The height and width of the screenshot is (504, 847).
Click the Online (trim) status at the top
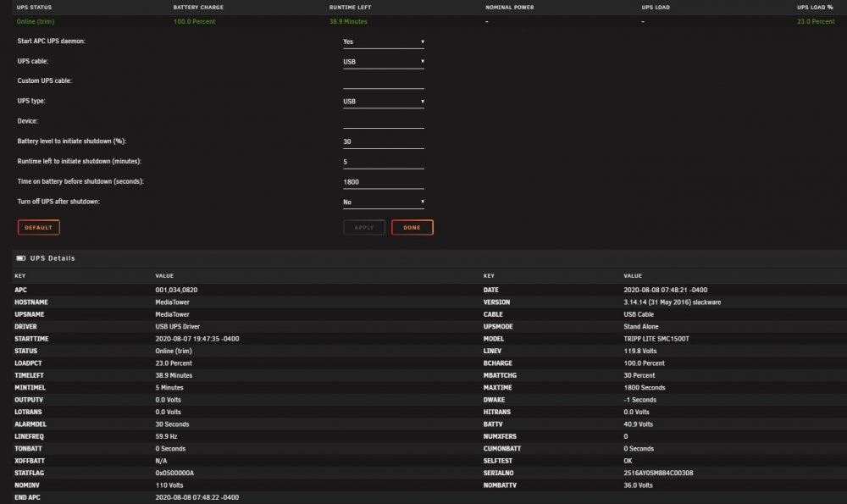tap(36, 22)
